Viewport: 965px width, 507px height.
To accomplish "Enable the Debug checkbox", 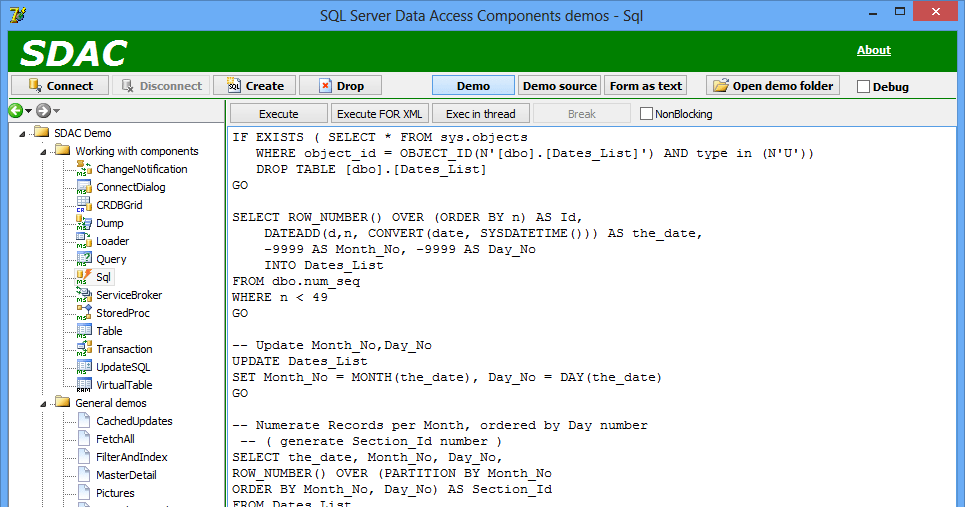I will 864,87.
